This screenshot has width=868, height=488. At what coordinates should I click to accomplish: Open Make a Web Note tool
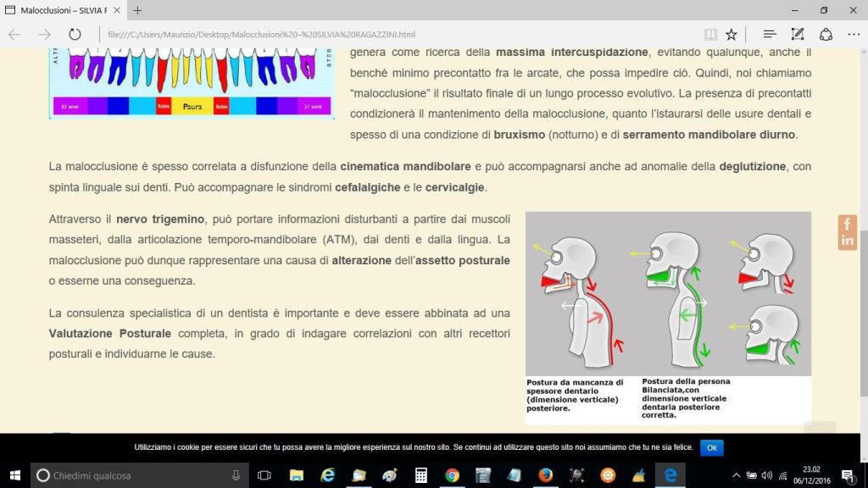tap(797, 35)
